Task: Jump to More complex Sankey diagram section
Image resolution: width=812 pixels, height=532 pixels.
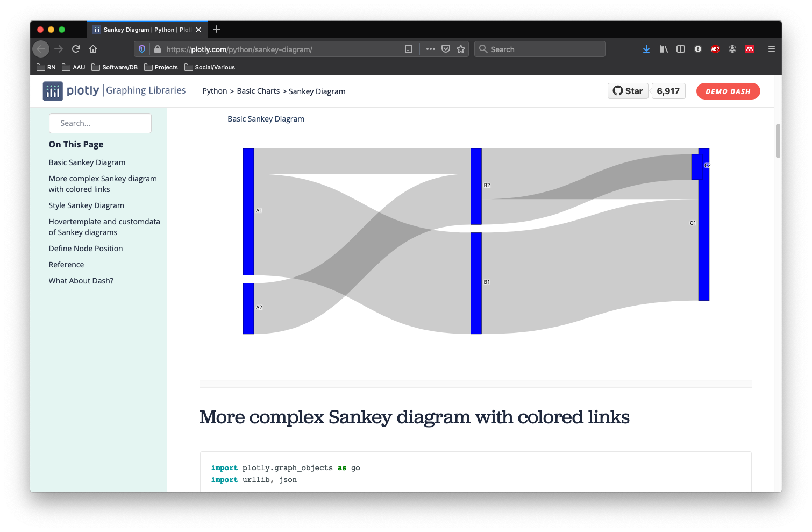Action: (x=103, y=184)
